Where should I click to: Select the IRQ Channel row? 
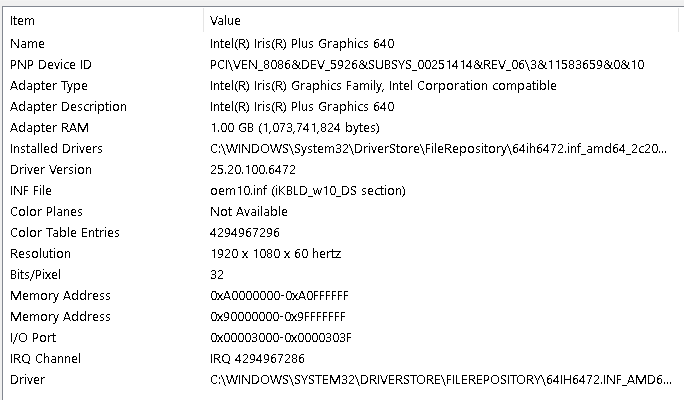341,358
